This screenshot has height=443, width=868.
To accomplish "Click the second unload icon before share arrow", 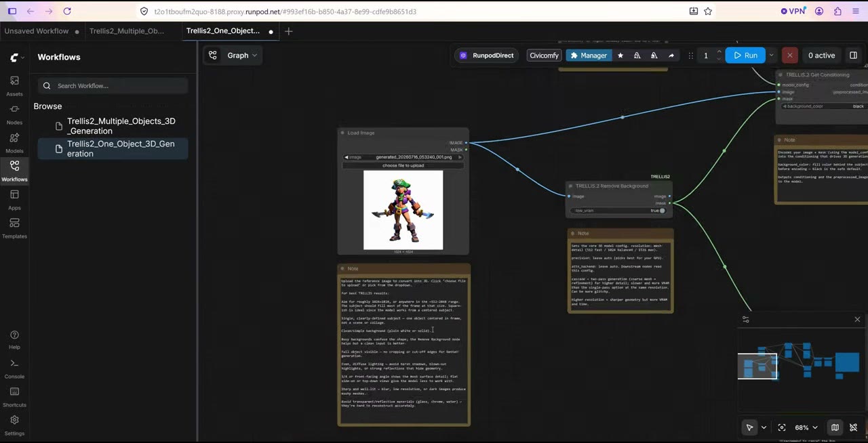I will 654,56.
